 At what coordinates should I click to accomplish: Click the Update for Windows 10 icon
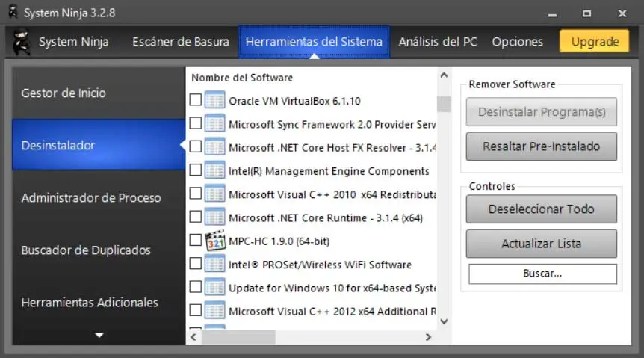(x=215, y=287)
